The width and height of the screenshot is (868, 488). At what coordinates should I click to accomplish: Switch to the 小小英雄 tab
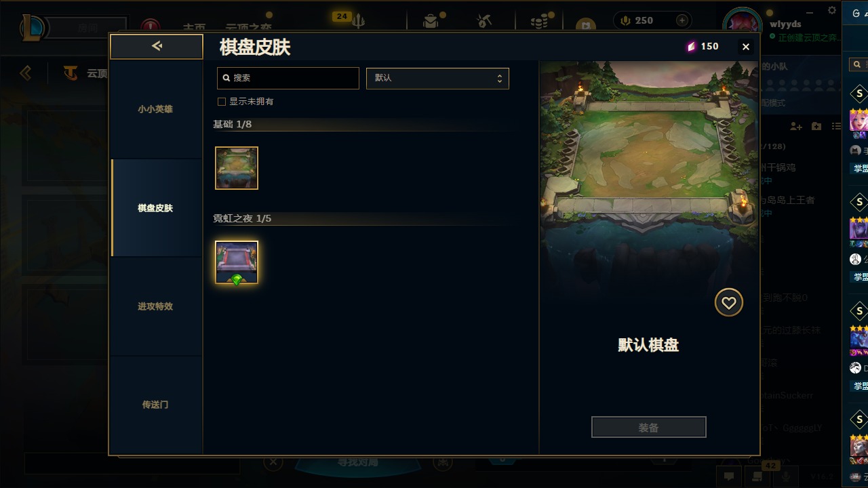156,109
